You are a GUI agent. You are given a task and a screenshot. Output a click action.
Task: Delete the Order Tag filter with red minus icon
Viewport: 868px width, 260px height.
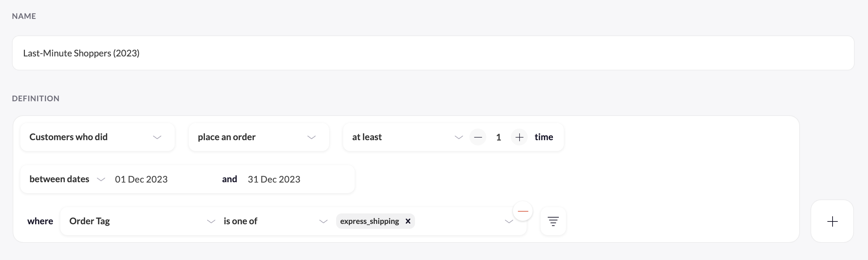pos(523,211)
